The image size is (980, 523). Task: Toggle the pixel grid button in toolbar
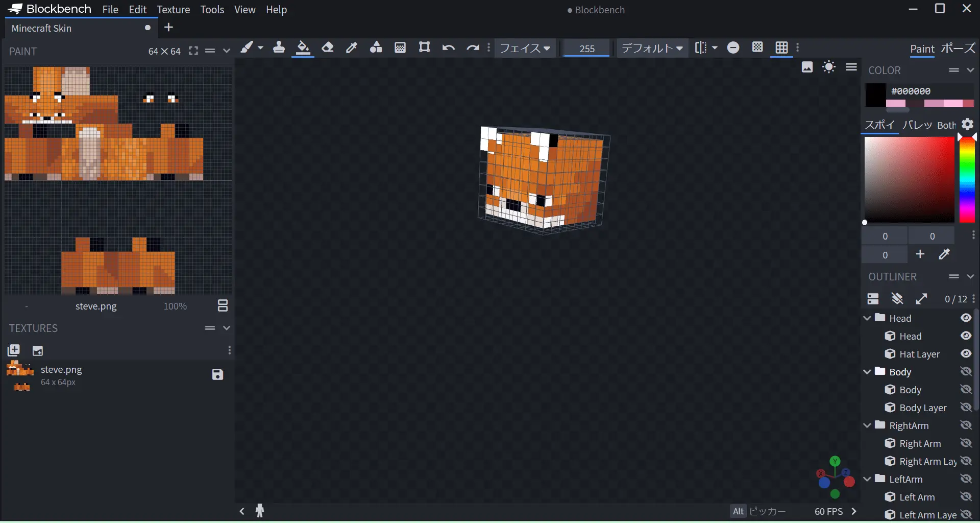click(781, 48)
